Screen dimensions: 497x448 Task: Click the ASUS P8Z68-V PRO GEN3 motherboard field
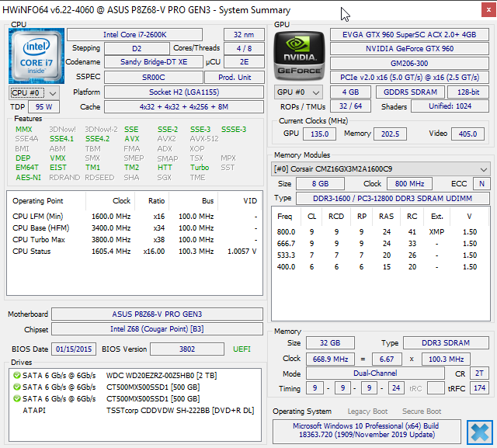157,314
